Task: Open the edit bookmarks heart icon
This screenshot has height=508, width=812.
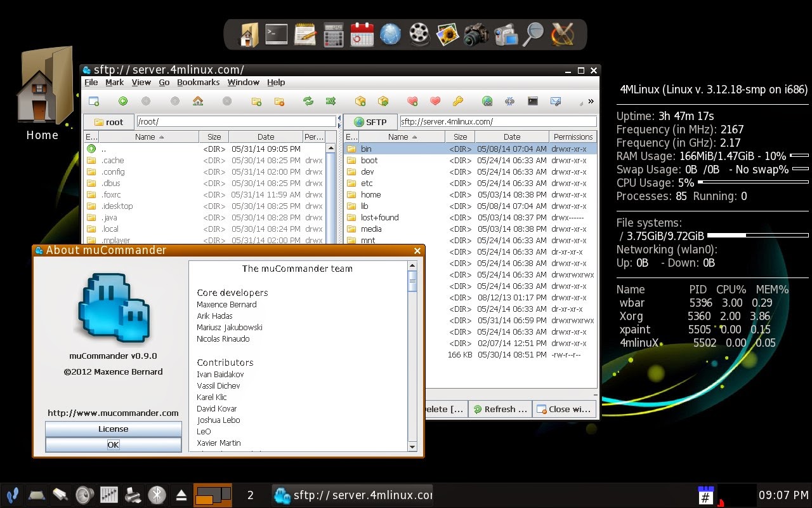Action: pos(435,101)
